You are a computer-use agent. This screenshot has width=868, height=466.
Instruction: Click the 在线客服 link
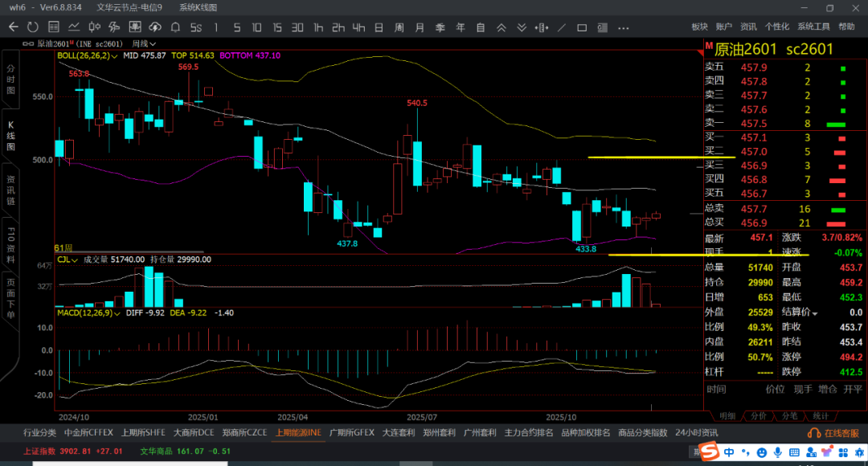[x=841, y=433]
